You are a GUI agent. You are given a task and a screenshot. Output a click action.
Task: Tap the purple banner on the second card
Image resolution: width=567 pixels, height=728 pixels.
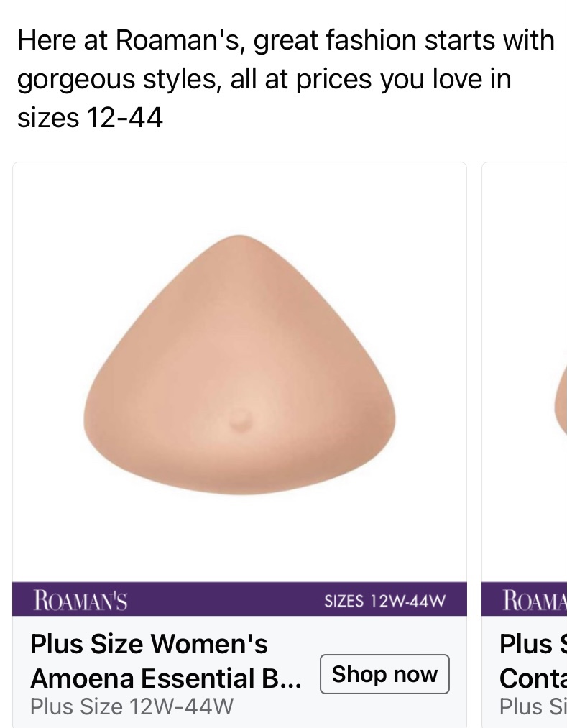(525, 599)
